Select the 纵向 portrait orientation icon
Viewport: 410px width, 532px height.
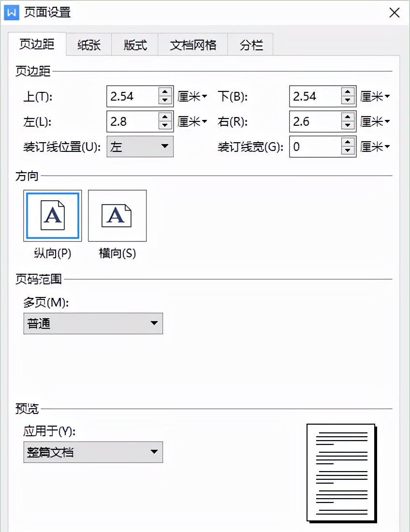[x=52, y=216]
